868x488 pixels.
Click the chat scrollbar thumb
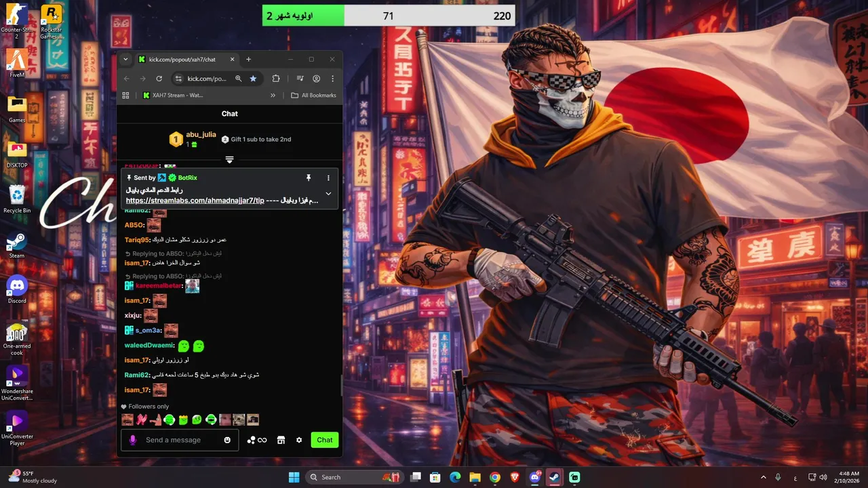[x=341, y=384]
